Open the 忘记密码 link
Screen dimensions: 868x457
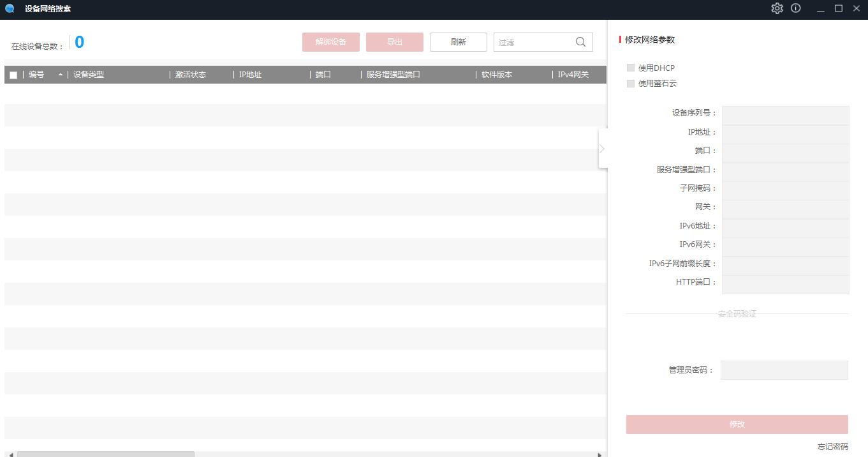833,447
